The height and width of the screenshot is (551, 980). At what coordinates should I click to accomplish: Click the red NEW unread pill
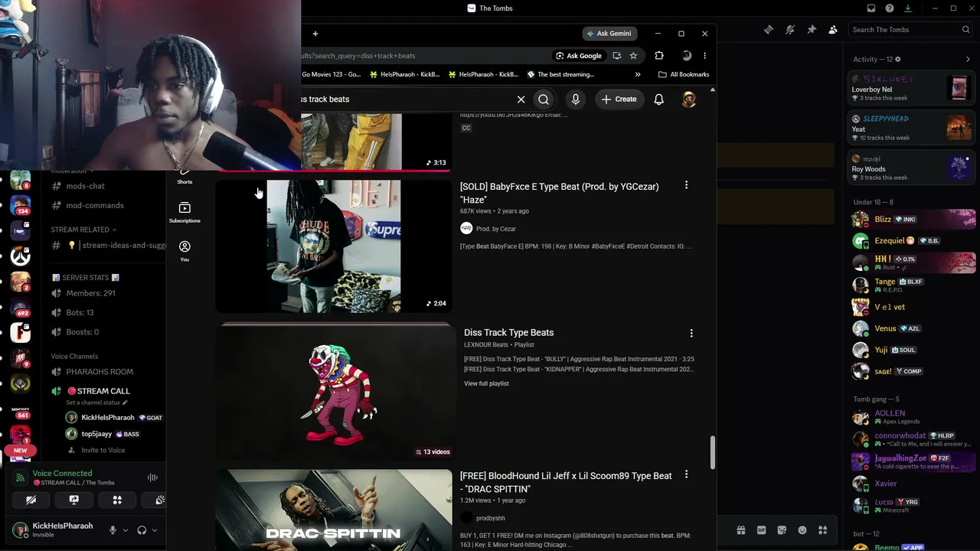(x=20, y=451)
